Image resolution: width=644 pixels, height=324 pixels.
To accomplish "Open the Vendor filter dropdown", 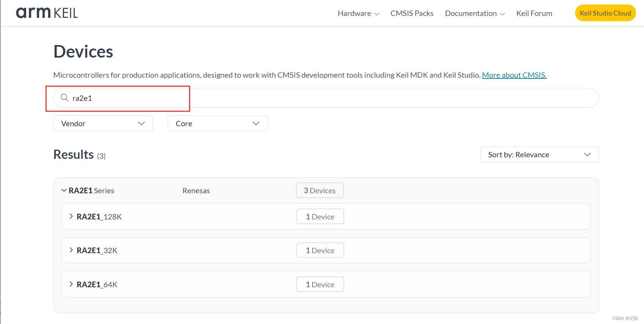I will 103,123.
